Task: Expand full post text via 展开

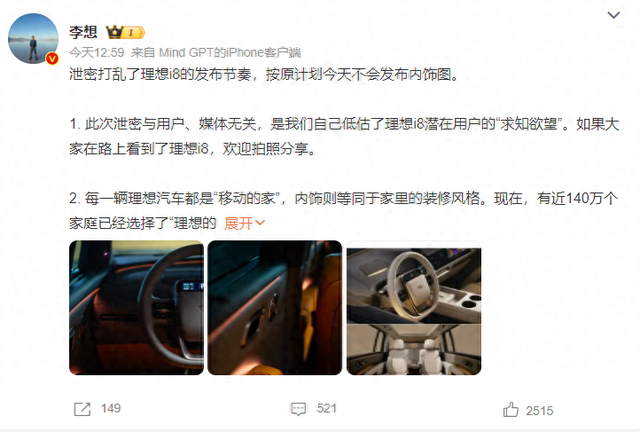Action: [239, 223]
